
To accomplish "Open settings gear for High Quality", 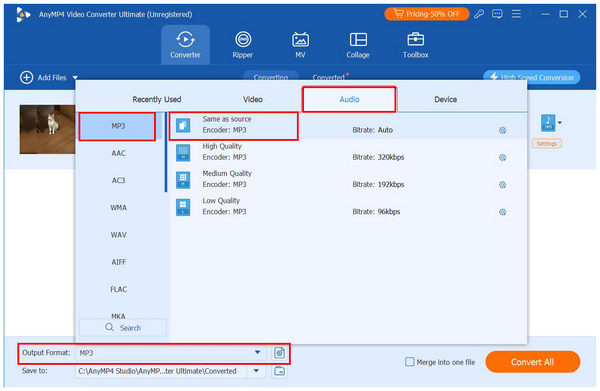I will click(502, 158).
